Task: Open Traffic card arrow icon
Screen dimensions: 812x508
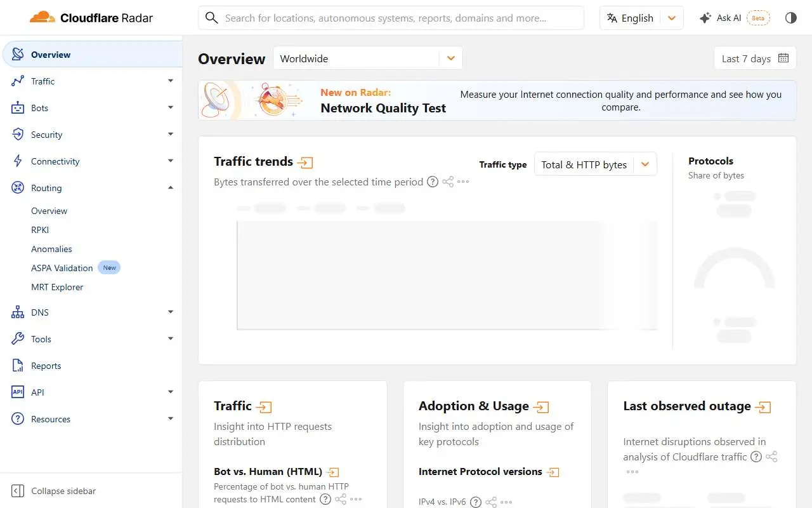Action: [x=264, y=407]
